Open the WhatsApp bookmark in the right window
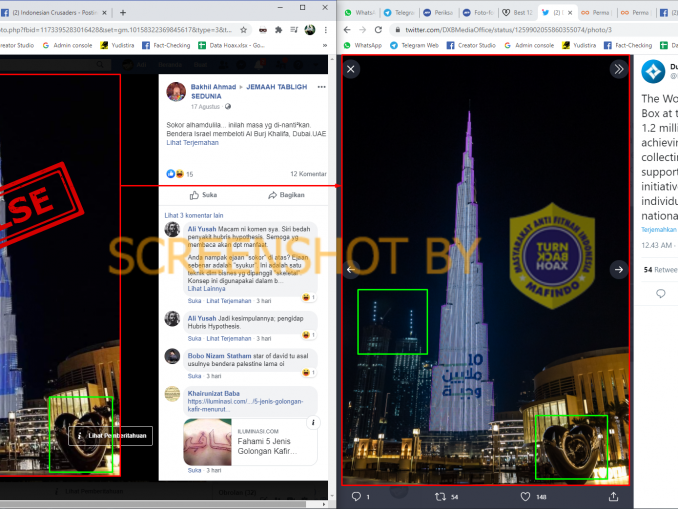Screen dimensions: 678x509 click(x=363, y=45)
